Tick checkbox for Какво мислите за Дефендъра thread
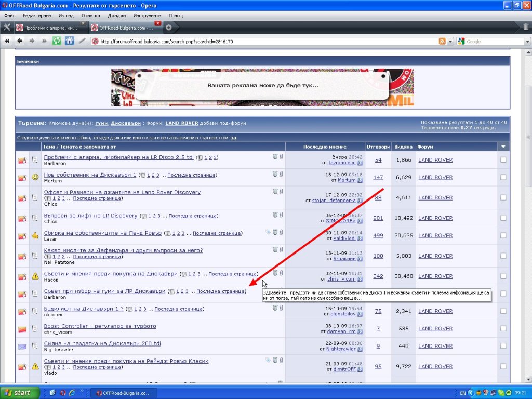The image size is (532, 399). point(503,256)
